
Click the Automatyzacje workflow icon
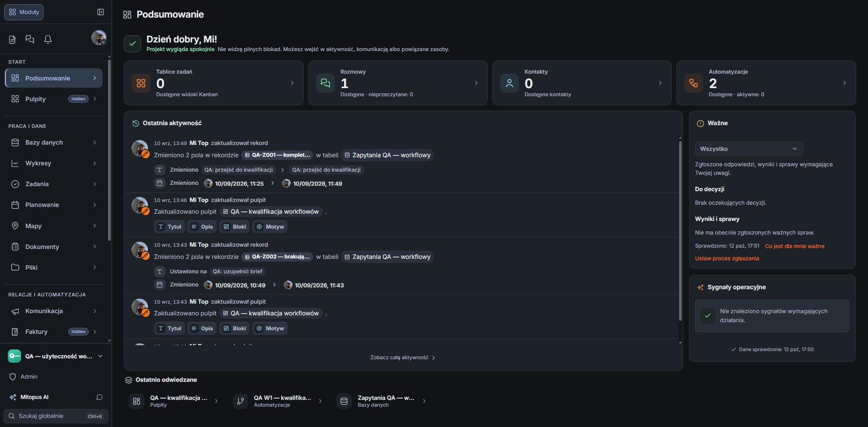693,83
